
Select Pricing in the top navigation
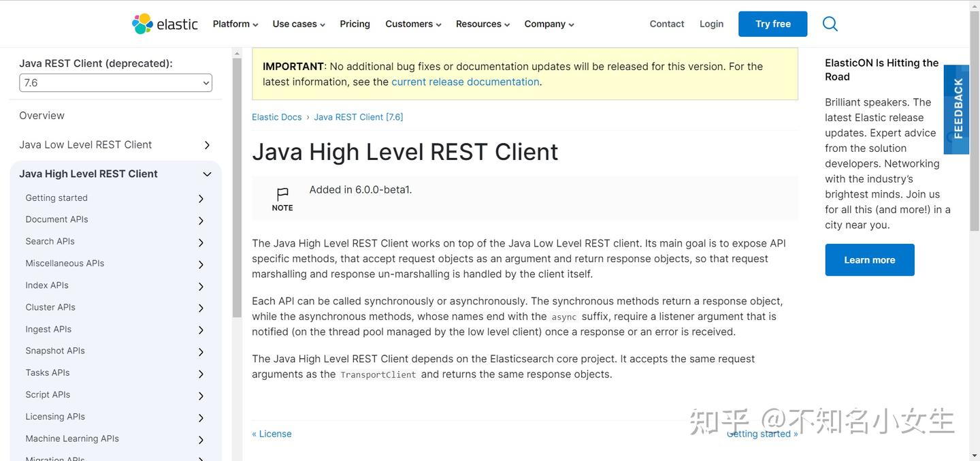(x=355, y=24)
